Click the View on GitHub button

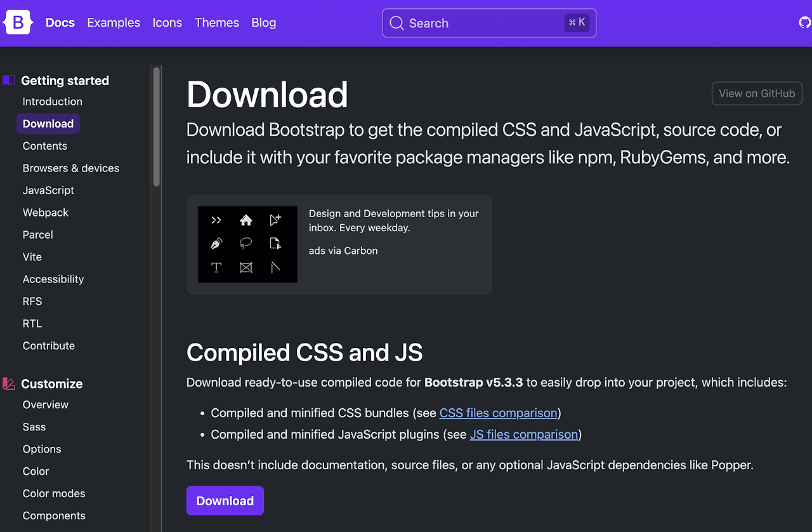(x=757, y=93)
